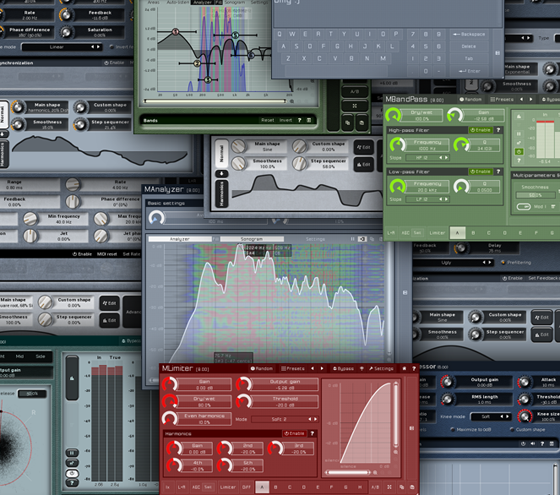Click the A/B button in the green equalizer
The image size is (560, 495).
tap(355, 92)
